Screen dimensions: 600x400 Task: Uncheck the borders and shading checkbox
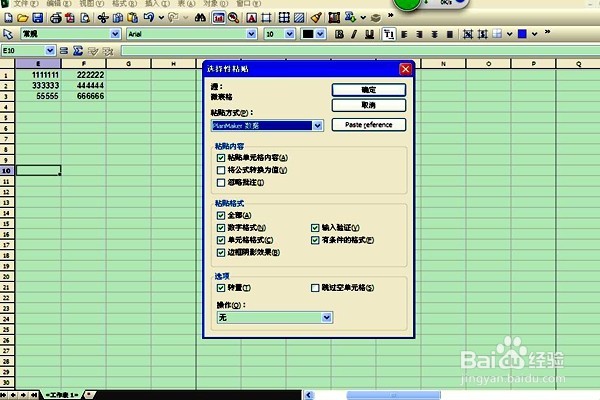(x=221, y=252)
